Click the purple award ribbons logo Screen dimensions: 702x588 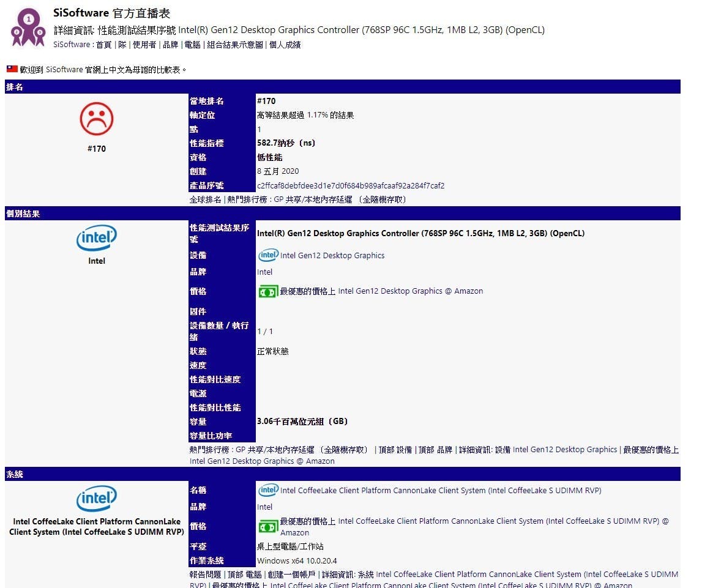click(x=28, y=26)
